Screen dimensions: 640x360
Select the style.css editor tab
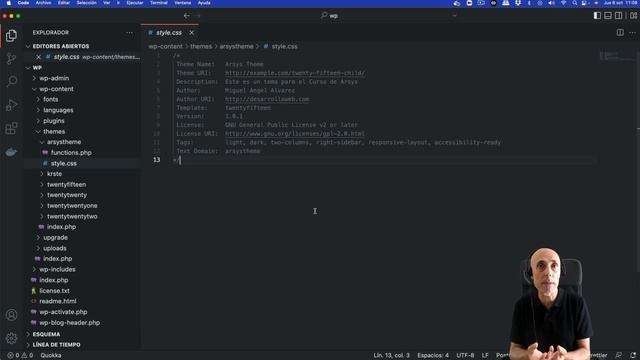pos(170,33)
